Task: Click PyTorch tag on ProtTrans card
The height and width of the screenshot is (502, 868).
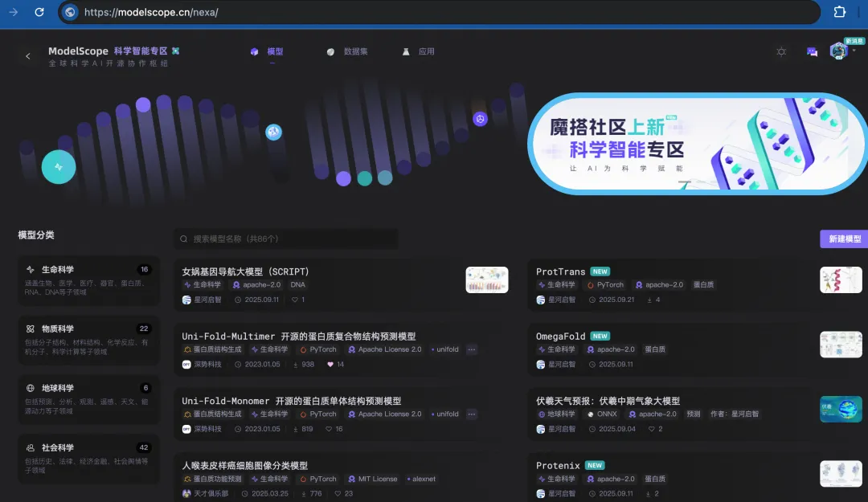Action: click(x=604, y=285)
